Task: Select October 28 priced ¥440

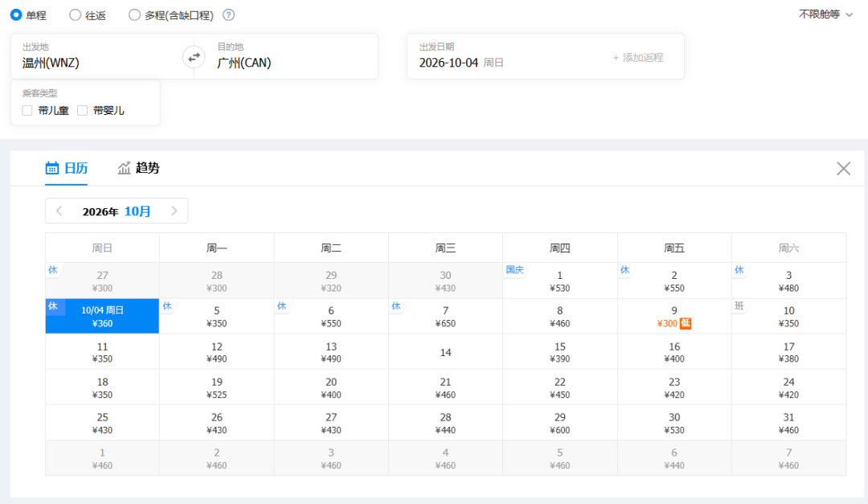Action: pyautogui.click(x=445, y=423)
